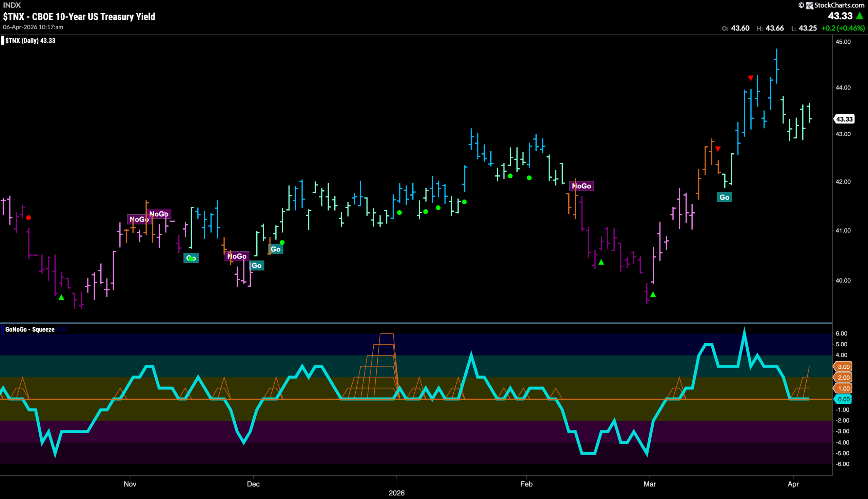Click the open value 43.60
Image resolution: width=868 pixels, height=499 pixels.
[740, 28]
